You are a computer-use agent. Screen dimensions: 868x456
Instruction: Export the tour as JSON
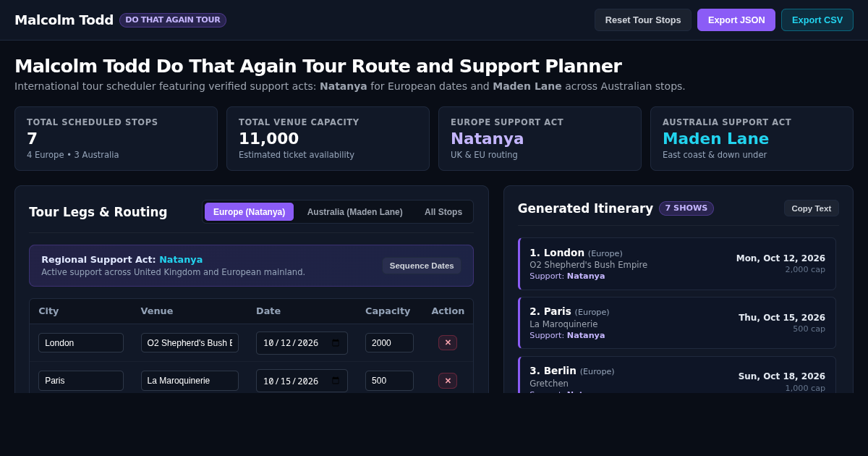[736, 20]
